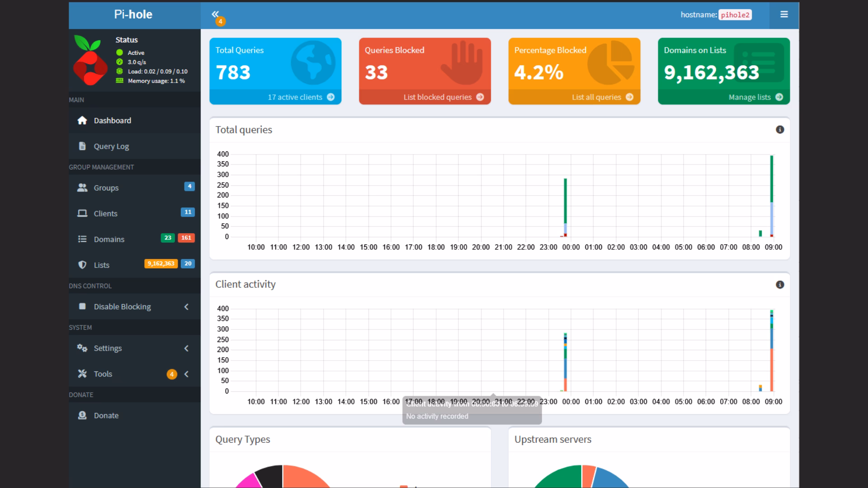868x488 pixels.
Task: Click Client activity chart info icon
Action: (780, 285)
